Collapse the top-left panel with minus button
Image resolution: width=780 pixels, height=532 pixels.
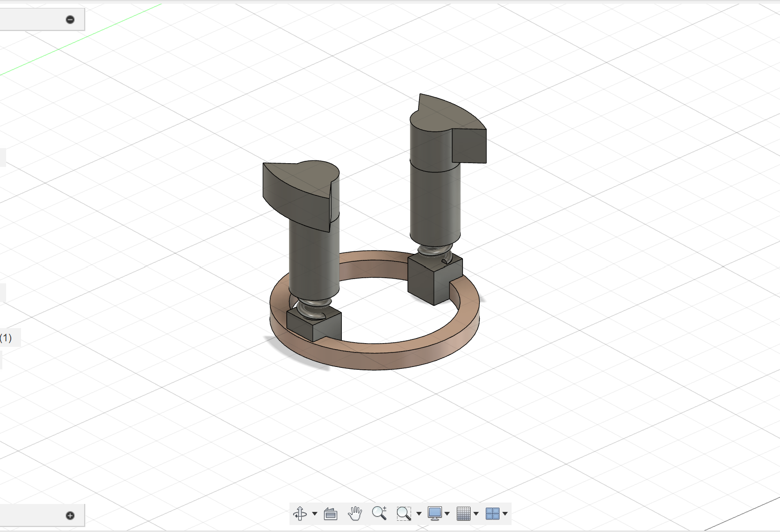point(70,20)
